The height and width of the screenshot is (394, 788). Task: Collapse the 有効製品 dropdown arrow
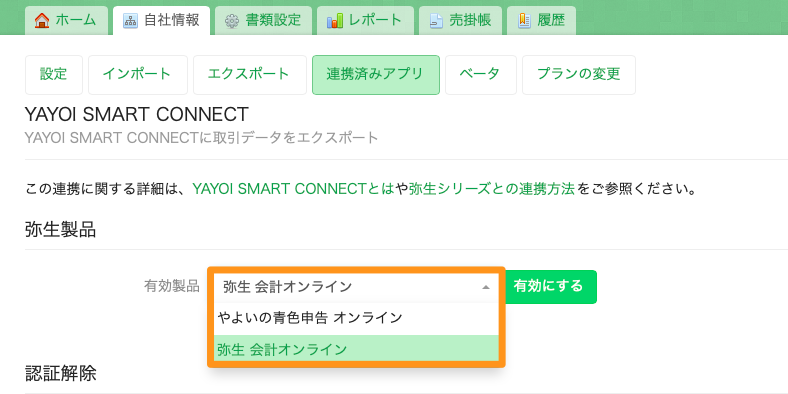click(485, 287)
